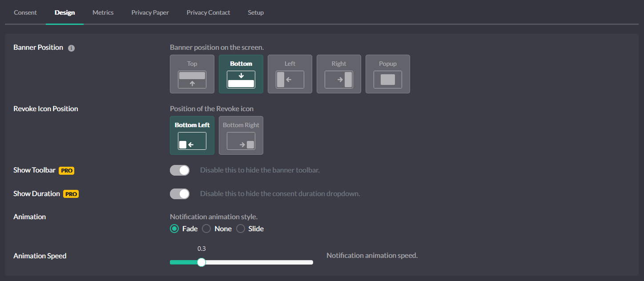
Task: Switch to the Consent tab
Action: point(25,12)
